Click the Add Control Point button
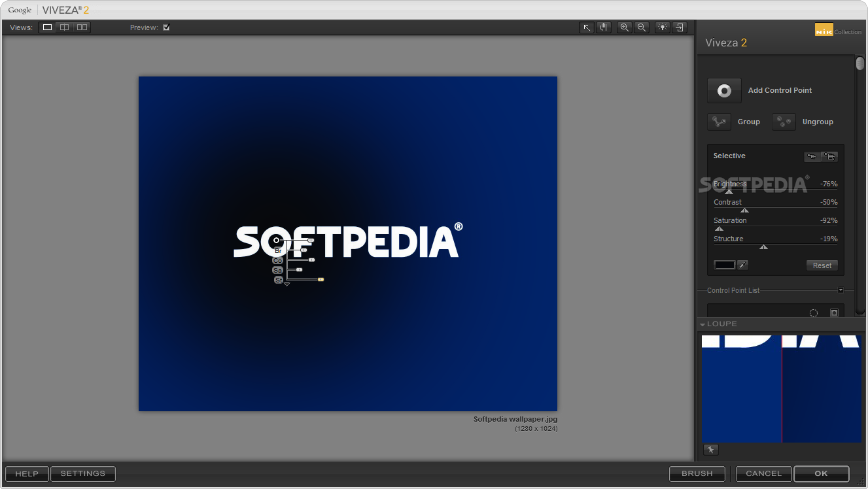Viewport: 868px width, 489px height. pos(724,91)
